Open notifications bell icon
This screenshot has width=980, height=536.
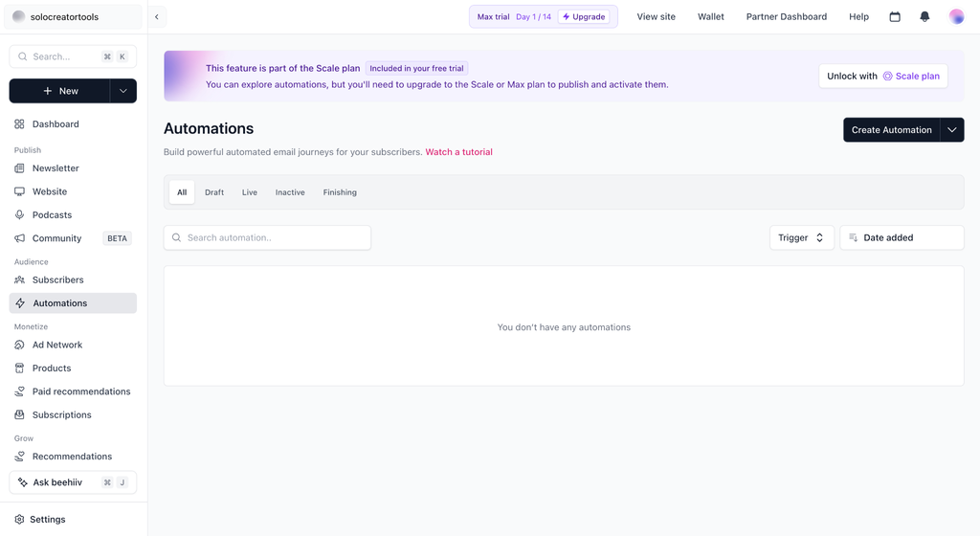[x=924, y=17]
